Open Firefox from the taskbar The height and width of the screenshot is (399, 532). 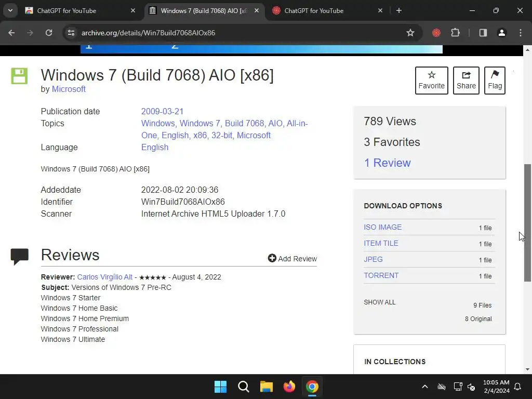289,387
